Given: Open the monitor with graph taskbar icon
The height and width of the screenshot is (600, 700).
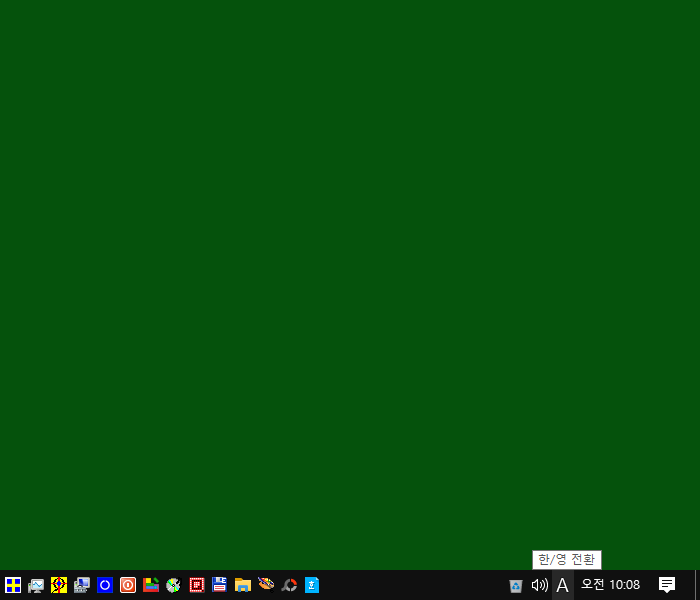Looking at the screenshot, I should click(x=36, y=585).
